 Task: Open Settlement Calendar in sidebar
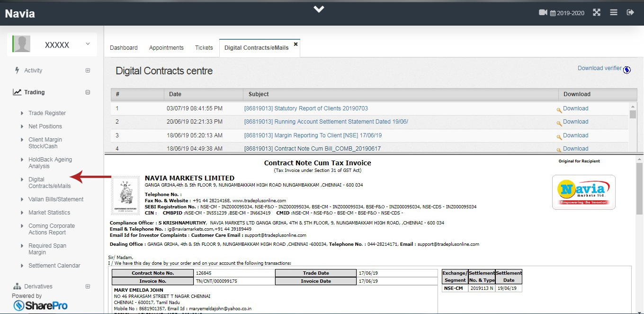(54, 266)
